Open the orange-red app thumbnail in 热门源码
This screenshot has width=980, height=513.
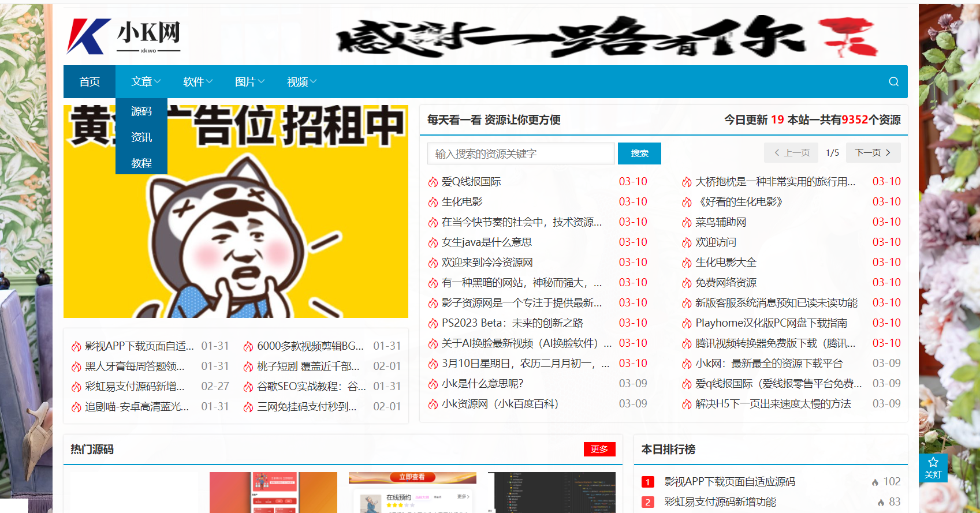[273, 492]
